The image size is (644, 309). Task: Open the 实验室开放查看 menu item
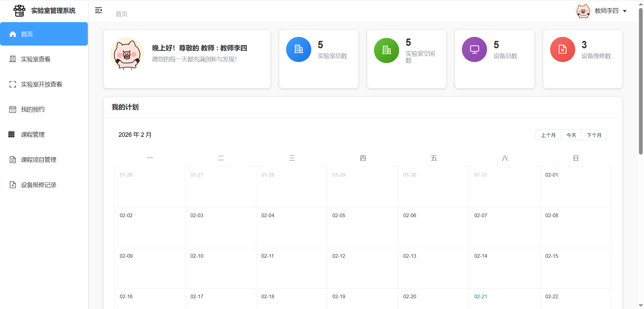click(44, 84)
